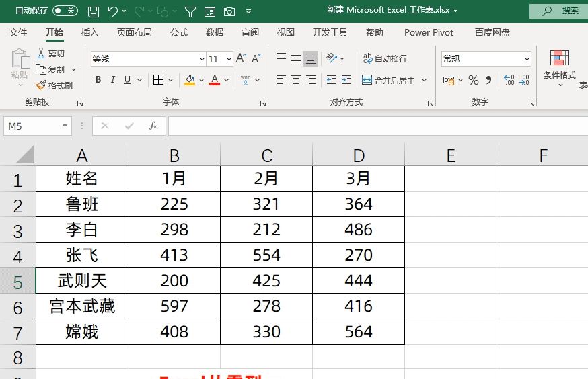Click the 剪切 (Cut) button

click(x=51, y=54)
